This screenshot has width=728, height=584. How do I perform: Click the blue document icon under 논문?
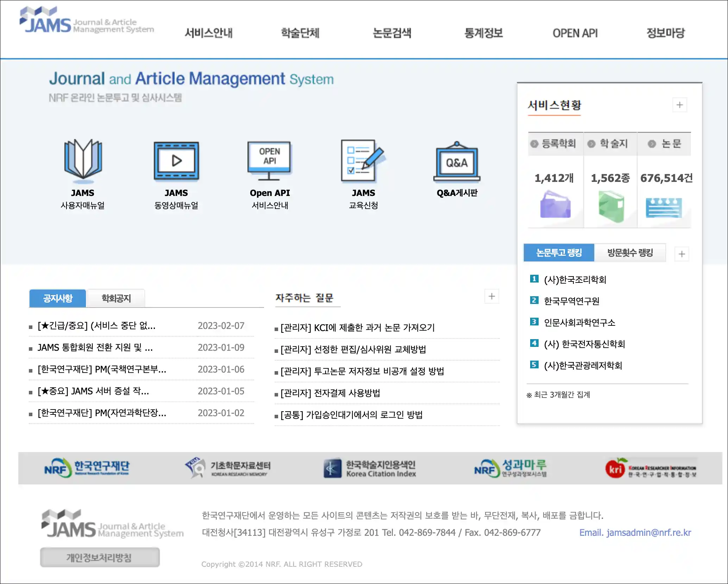click(x=664, y=208)
